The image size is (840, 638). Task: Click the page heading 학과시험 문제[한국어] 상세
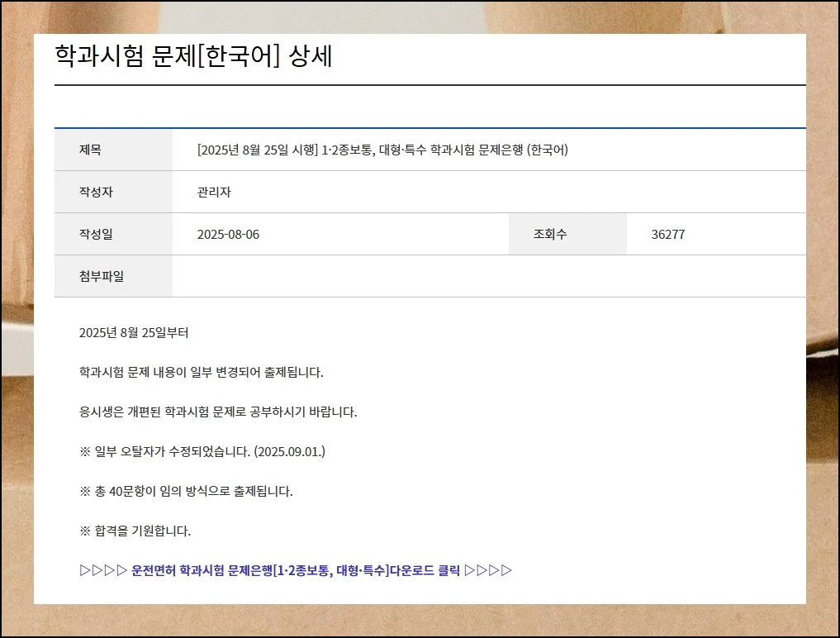click(x=193, y=56)
